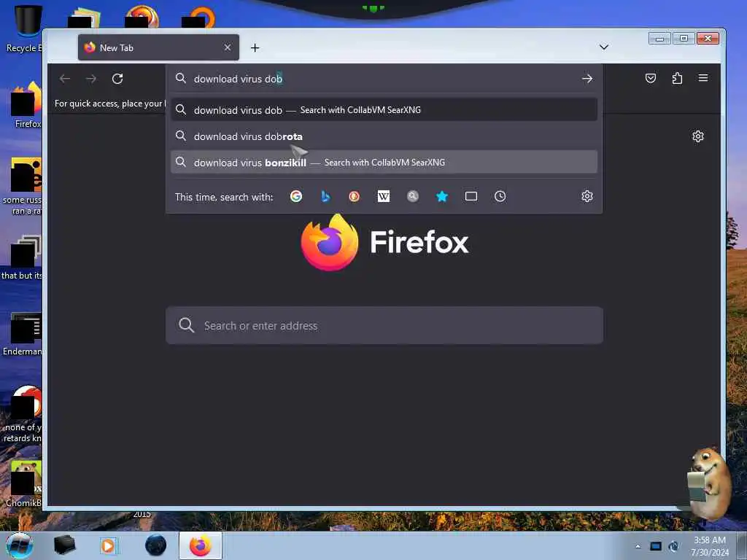Image resolution: width=747 pixels, height=560 pixels.
Task: Click the hamster character on desktop
Action: (708, 484)
